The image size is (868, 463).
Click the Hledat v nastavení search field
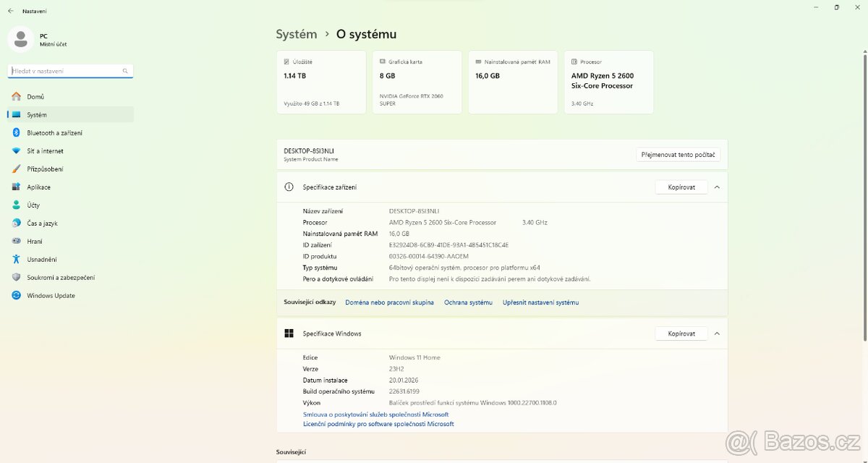pyautogui.click(x=69, y=70)
